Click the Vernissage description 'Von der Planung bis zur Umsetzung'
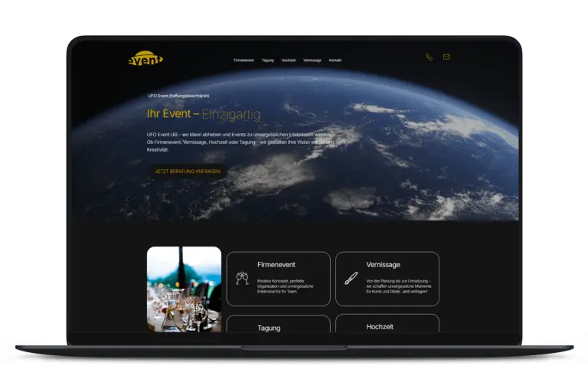588x392 pixels. 399,286
